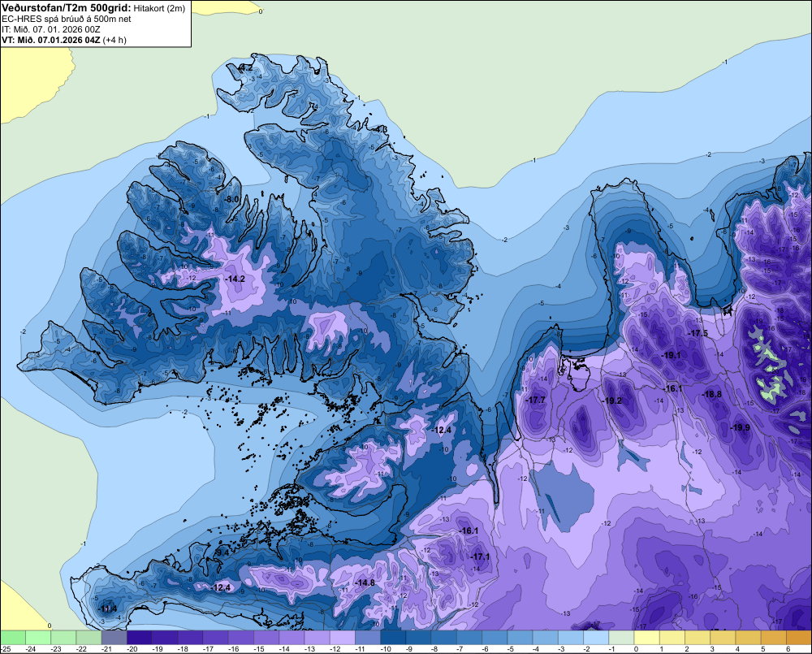The image size is (812, 654).
Task: Click the 9.4 temperature label
Action: (222, 553)
